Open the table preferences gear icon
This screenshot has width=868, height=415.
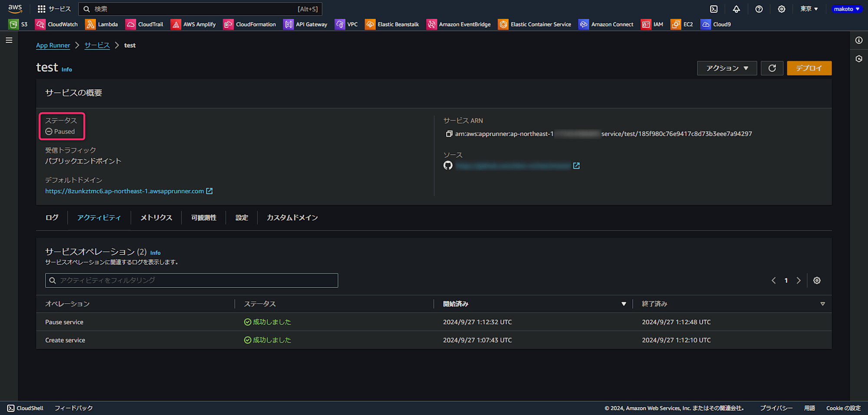tap(817, 281)
